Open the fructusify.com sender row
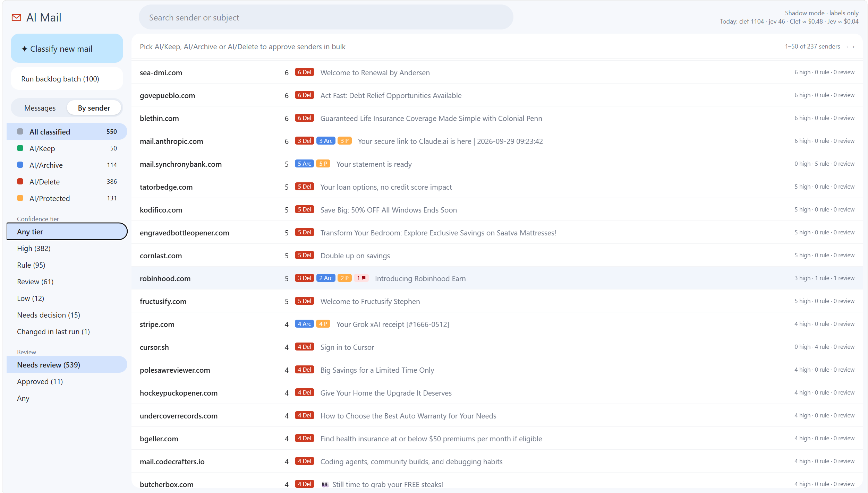Screen dimensions: 868x493 point(497,301)
